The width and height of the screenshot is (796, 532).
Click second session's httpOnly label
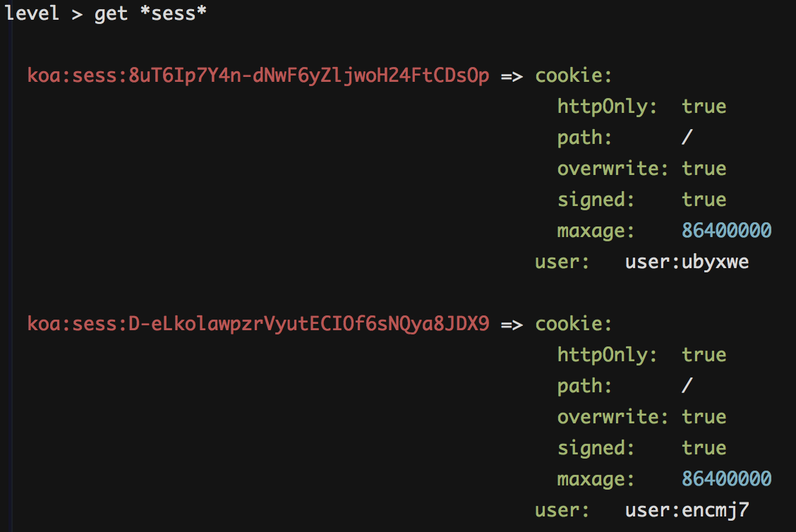[x=607, y=356]
